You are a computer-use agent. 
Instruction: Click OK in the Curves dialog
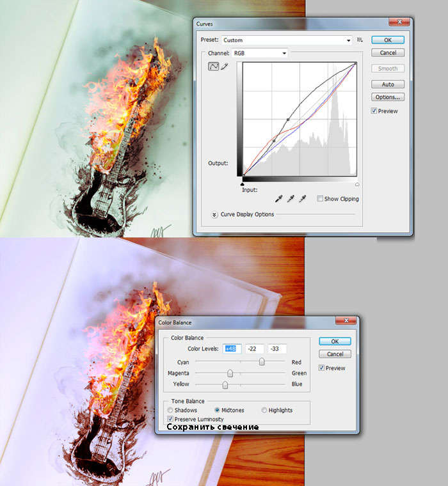click(x=388, y=40)
